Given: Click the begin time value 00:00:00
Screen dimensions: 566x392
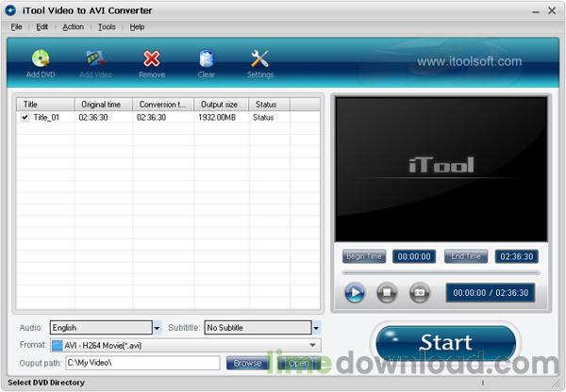Looking at the screenshot, I should point(414,256).
